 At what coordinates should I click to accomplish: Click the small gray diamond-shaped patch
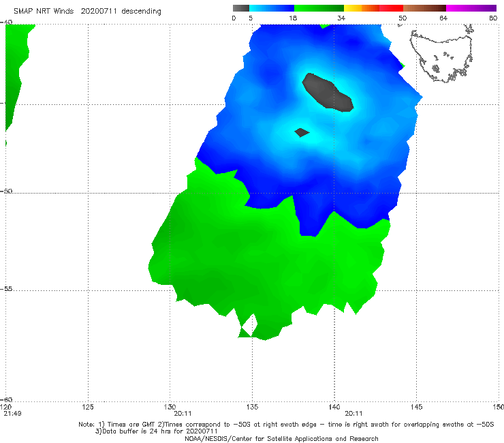click(302, 132)
